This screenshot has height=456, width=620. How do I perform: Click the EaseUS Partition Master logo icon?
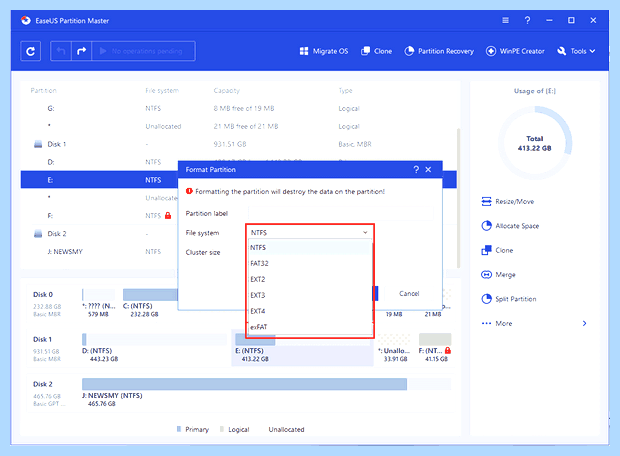(26, 20)
